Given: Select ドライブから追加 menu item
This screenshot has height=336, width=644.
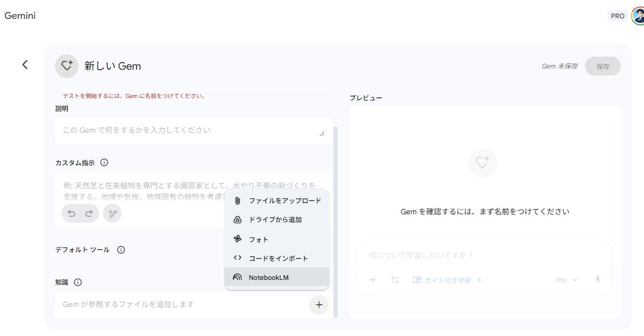Looking at the screenshot, I should (277, 220).
